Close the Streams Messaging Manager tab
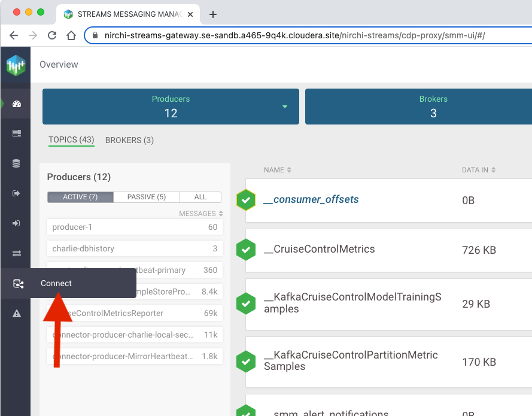The image size is (532, 416). [x=190, y=14]
